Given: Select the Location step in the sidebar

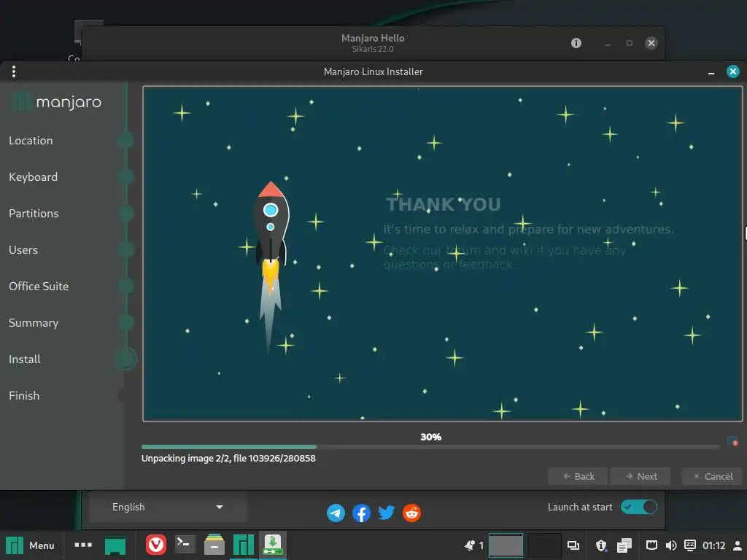Looking at the screenshot, I should tap(31, 141).
